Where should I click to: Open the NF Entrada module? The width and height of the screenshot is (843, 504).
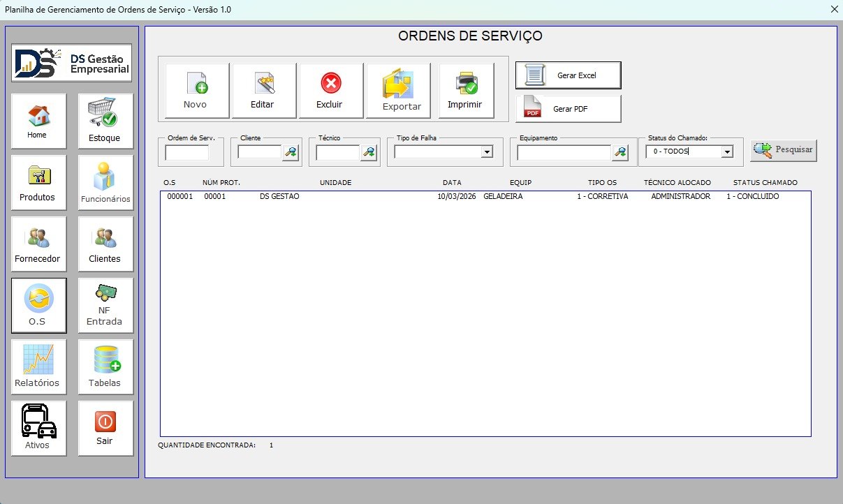(105, 305)
